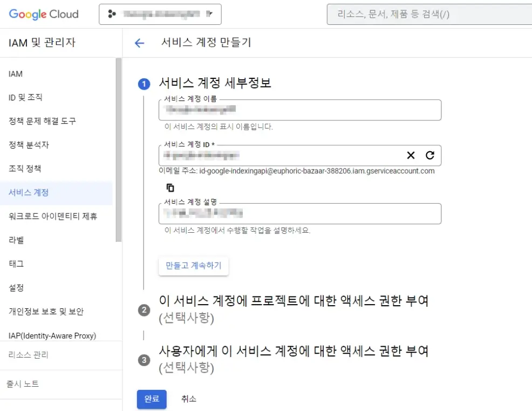532x411 pixels.
Task: Click the 완료 button to finish
Action: point(152,399)
